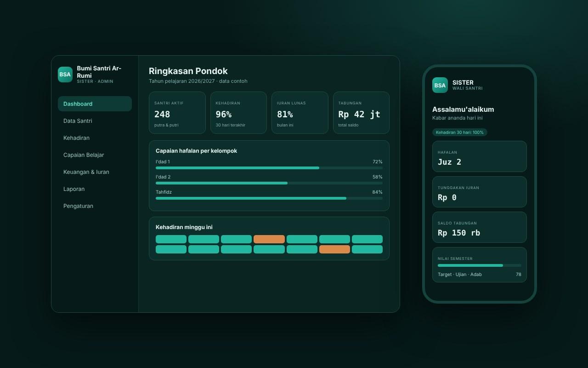Select Capaian Belajar in sidebar

[x=95, y=155]
